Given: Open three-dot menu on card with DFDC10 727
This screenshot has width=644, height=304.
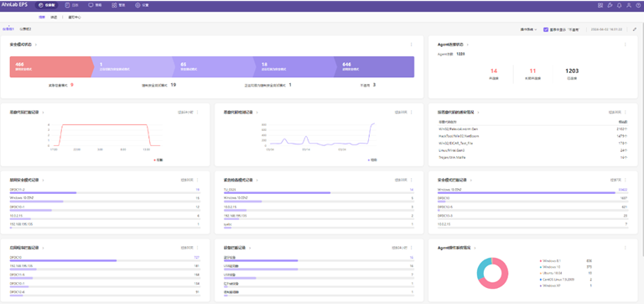Looking at the screenshot, I should pyautogui.click(x=198, y=248).
